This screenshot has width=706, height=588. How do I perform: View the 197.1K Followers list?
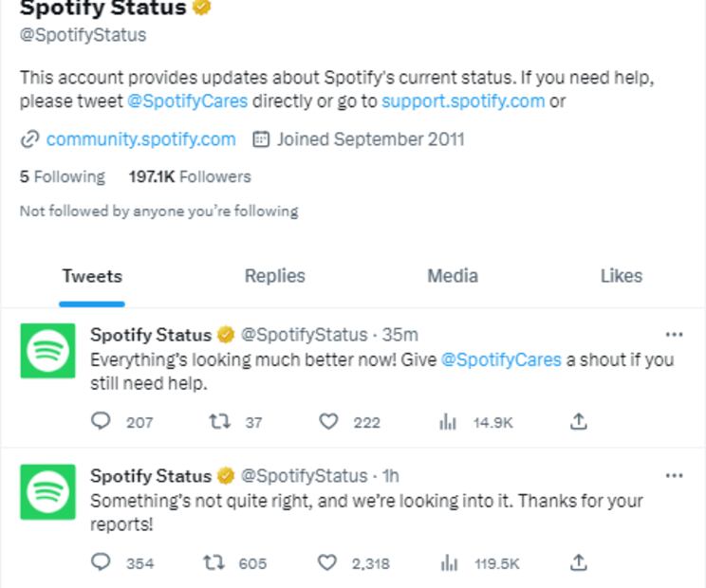coord(190,176)
